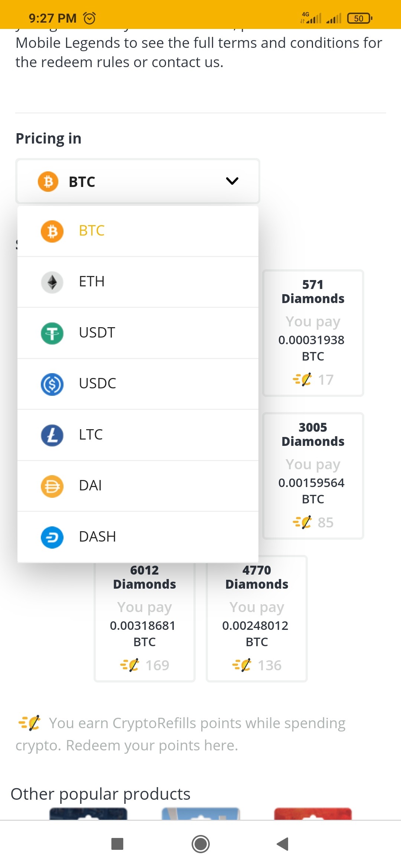The width and height of the screenshot is (401, 868).
Task: Open the Pricing in BTC combo box
Action: coord(138,181)
